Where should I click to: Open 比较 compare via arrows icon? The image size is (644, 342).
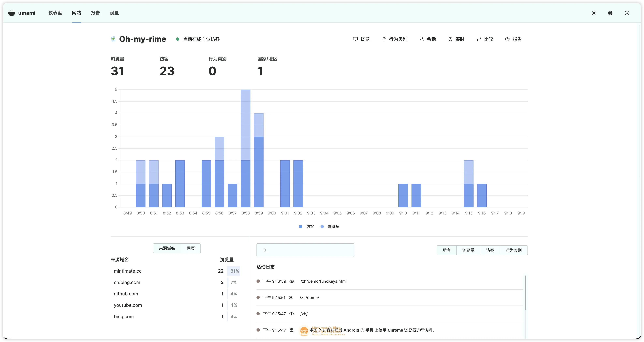tap(479, 39)
